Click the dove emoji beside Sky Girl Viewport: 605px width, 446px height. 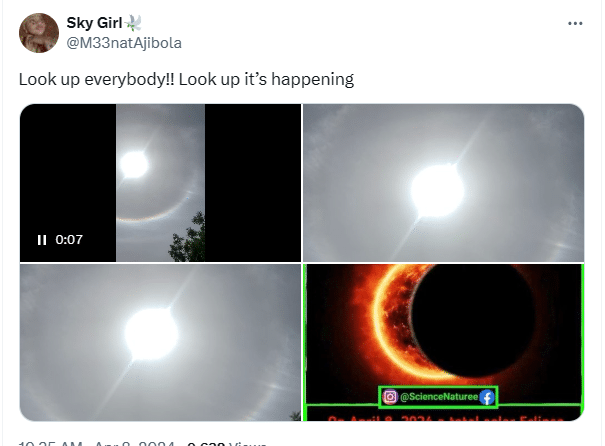coord(134,23)
